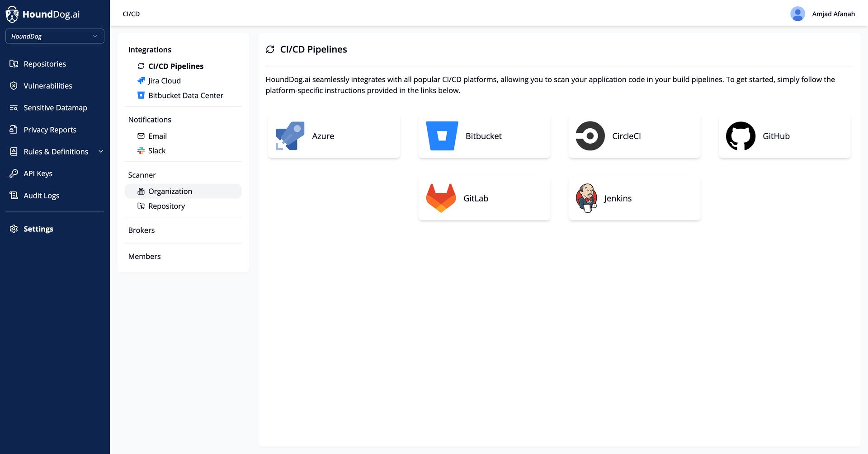Click the Amjad Afanah profile avatar
868x454 pixels.
[x=797, y=14]
